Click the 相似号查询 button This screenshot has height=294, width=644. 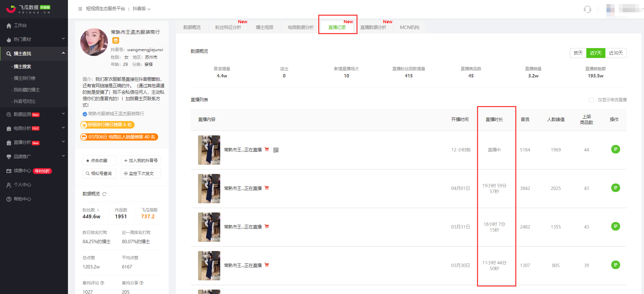[99, 174]
